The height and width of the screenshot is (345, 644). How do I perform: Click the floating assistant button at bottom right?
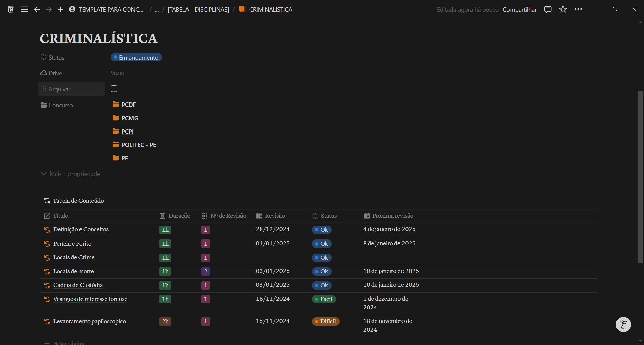623,324
